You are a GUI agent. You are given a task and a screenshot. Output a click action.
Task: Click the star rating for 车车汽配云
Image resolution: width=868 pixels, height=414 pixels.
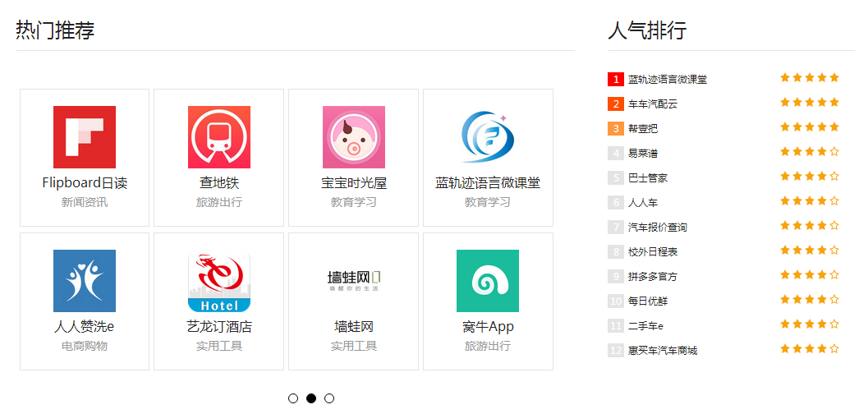(x=810, y=103)
